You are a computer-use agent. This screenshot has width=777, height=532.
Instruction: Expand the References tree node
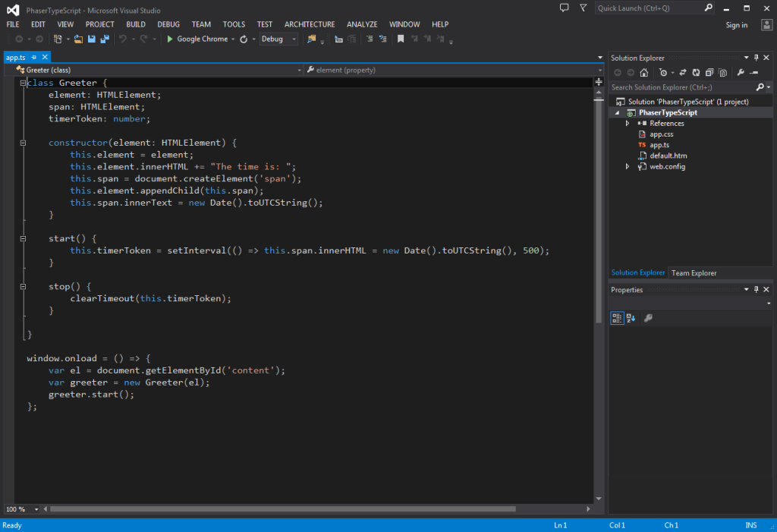(x=628, y=123)
